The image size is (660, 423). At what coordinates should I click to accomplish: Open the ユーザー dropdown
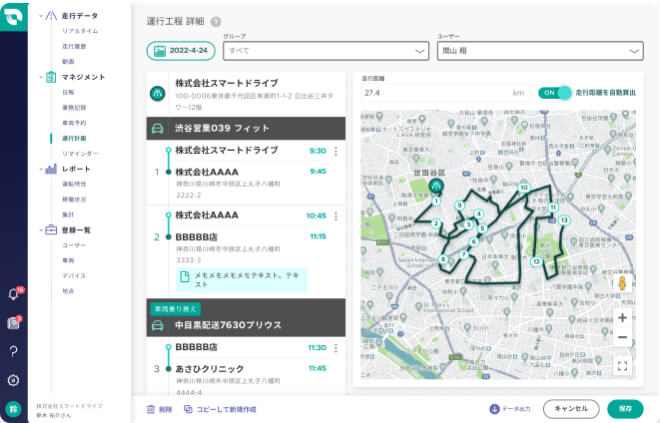coord(540,51)
